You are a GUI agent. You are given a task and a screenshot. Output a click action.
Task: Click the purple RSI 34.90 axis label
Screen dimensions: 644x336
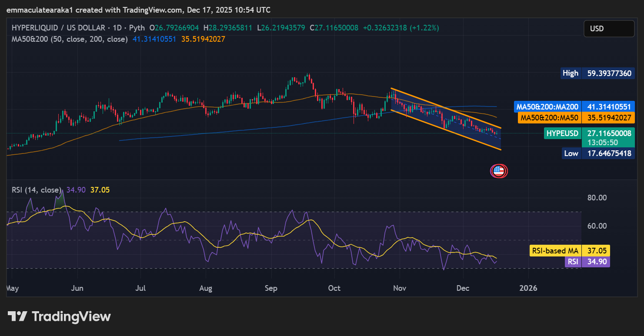[x=587, y=262]
